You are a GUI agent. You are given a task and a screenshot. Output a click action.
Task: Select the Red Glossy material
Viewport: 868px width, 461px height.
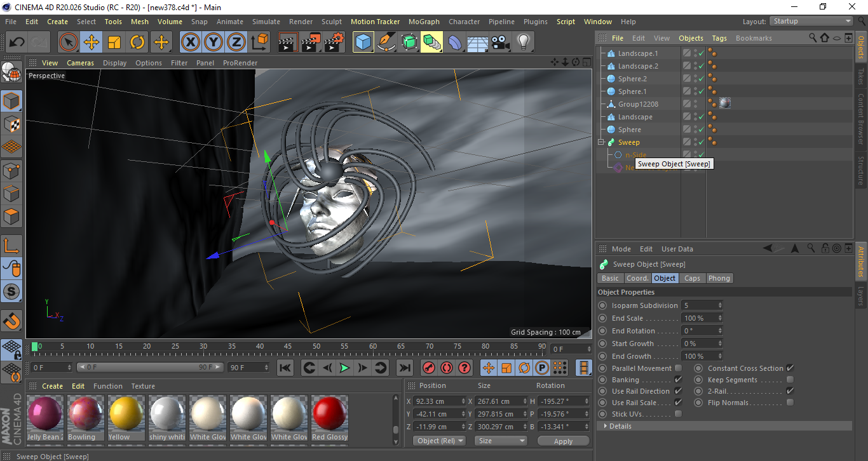pos(329,418)
